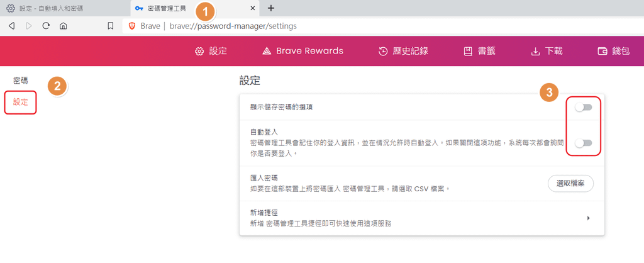
Task: Open 書籤 in the top navigation bar
Action: click(x=479, y=52)
